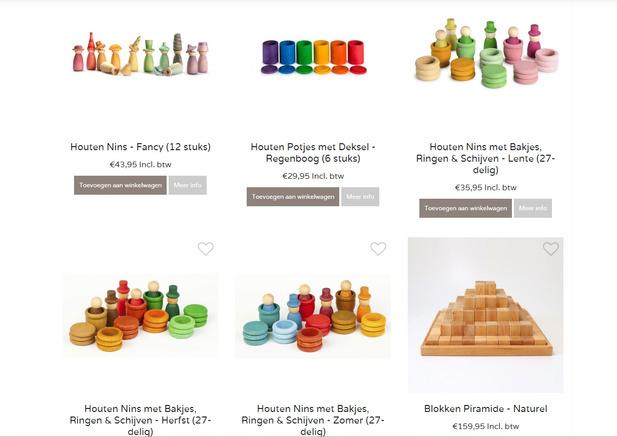View the wooden block pyramid image
This screenshot has height=437, width=617.
click(486, 315)
